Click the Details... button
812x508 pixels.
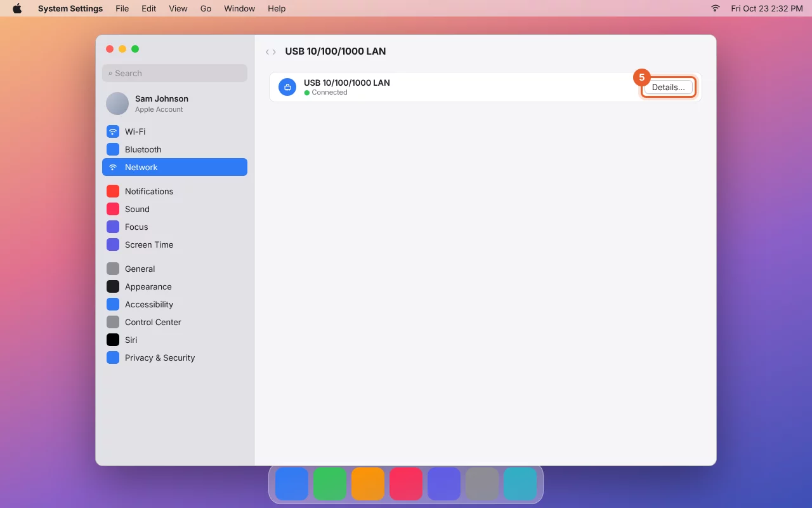[669, 87]
